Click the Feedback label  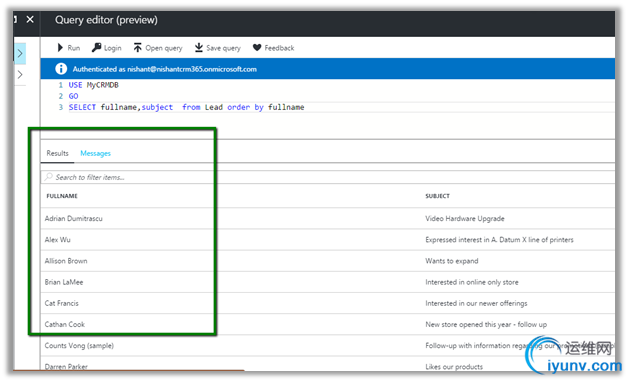(279, 48)
